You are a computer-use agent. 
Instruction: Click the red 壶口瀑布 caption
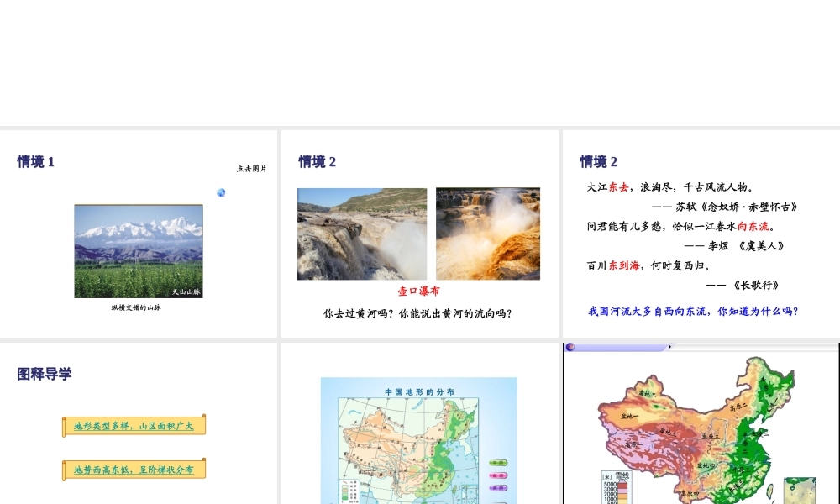coord(418,291)
